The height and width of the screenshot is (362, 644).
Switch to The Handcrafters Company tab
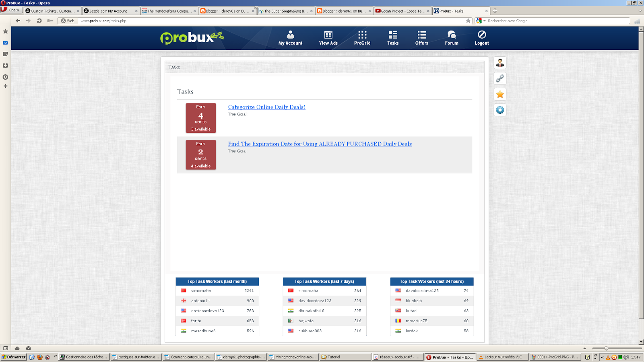tap(169, 11)
